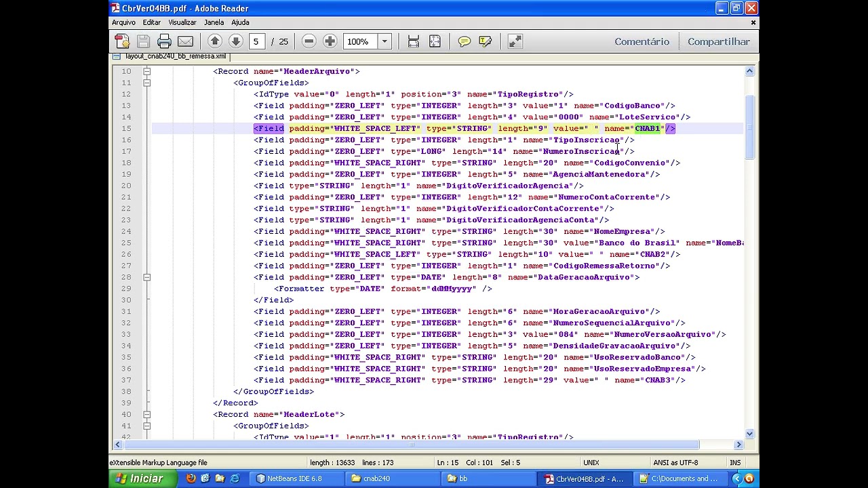Click the Create PDF online icon

click(x=122, y=41)
